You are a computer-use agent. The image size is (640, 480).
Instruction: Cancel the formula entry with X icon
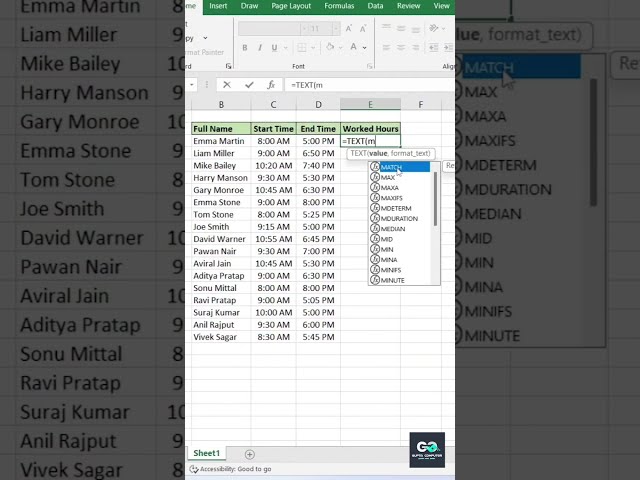click(227, 85)
